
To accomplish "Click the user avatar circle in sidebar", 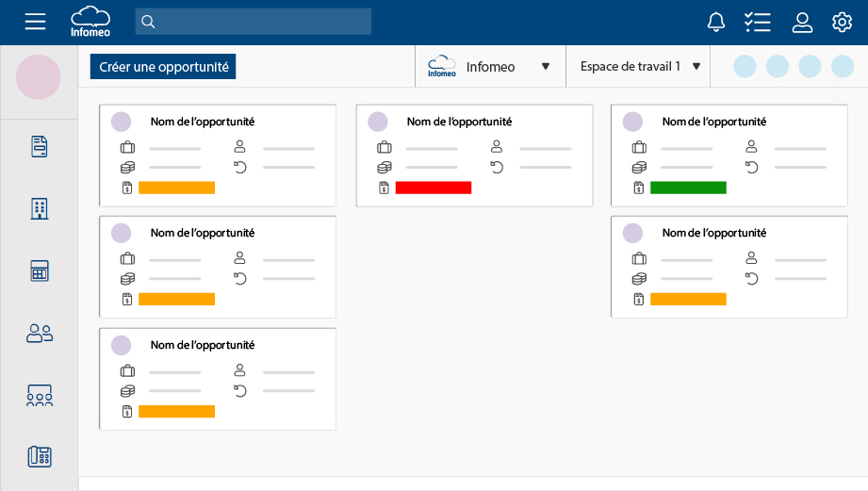I will (39, 77).
